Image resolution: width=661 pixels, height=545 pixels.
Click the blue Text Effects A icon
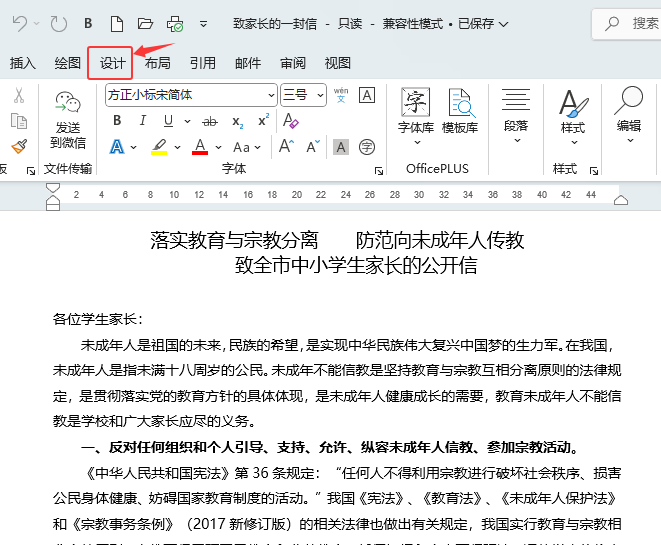pos(117,147)
